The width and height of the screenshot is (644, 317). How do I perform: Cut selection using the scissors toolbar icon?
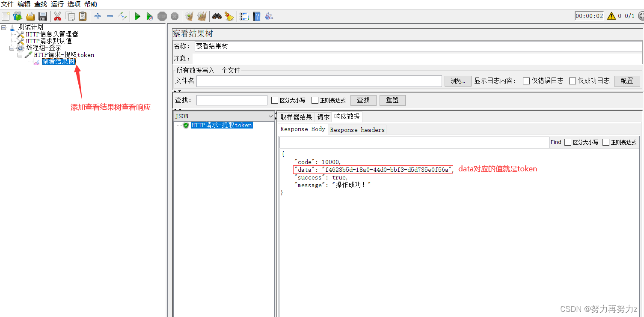58,16
